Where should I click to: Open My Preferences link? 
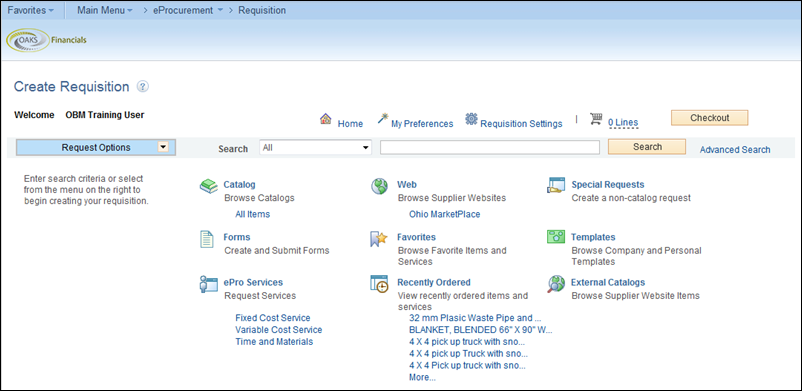coord(422,124)
